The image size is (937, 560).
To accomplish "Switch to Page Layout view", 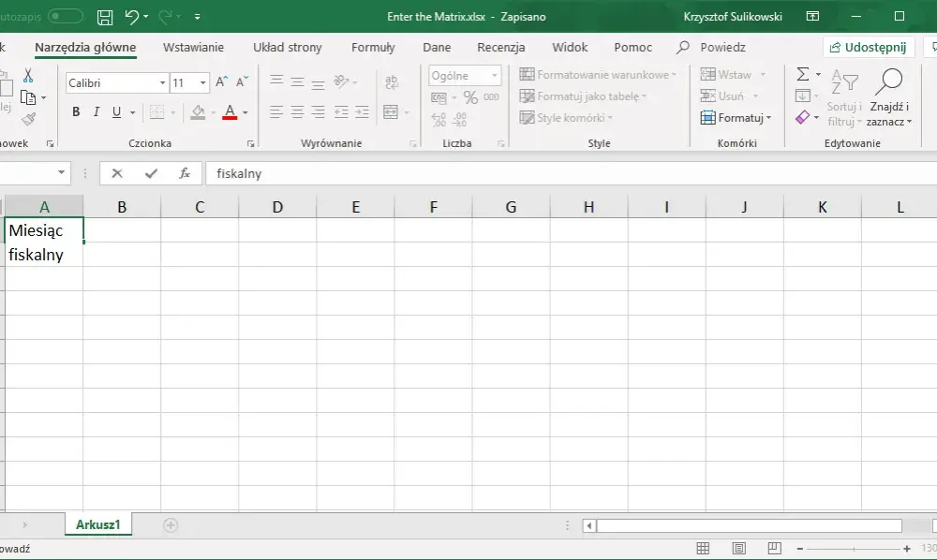I will point(739,548).
